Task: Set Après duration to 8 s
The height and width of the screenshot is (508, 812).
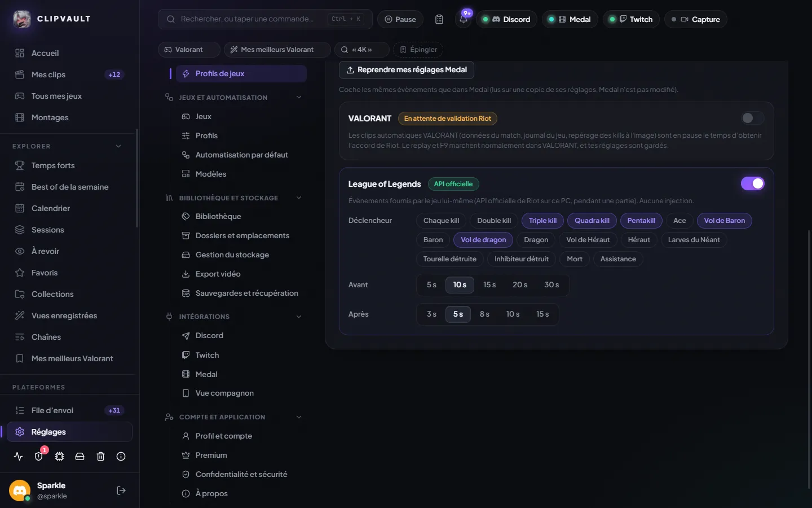Action: click(x=484, y=314)
